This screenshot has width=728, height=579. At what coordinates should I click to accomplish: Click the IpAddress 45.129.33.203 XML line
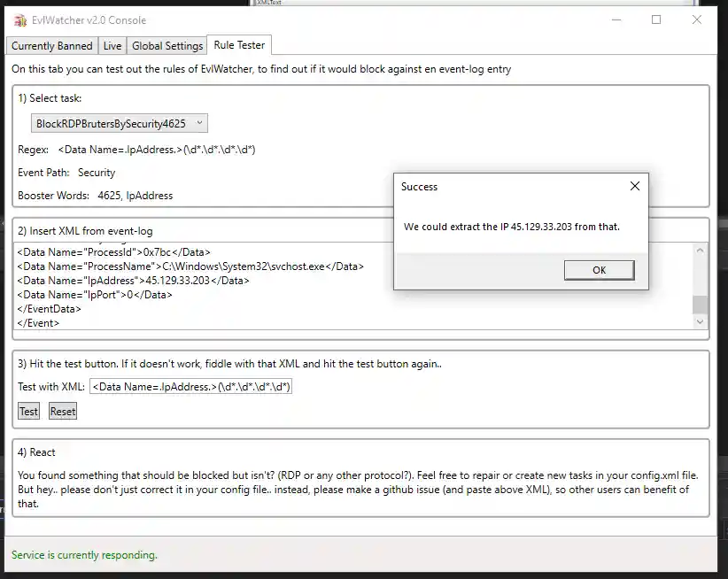point(133,281)
